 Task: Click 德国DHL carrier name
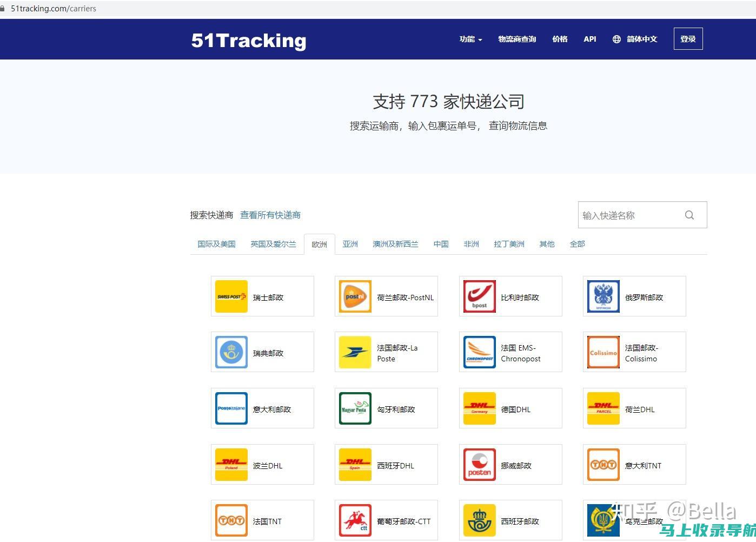click(515, 409)
